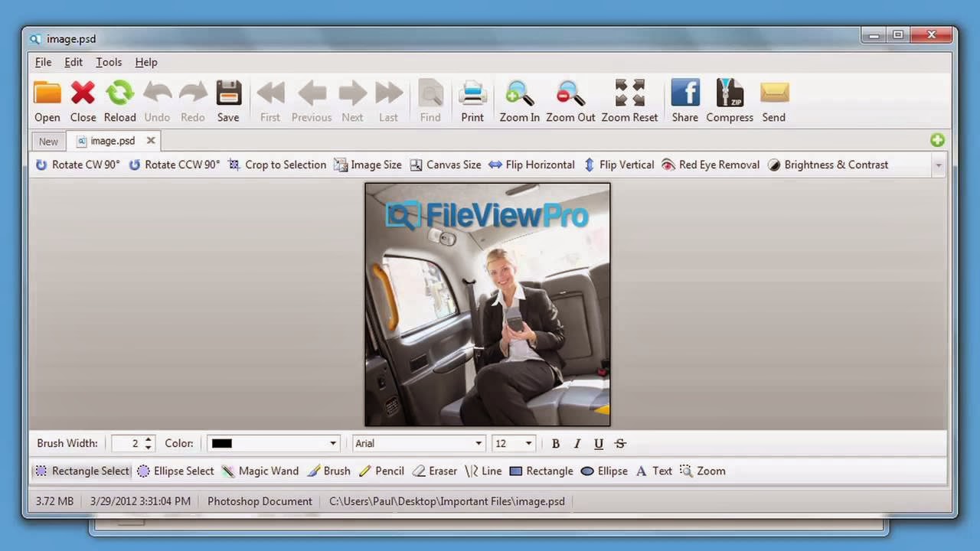Flip the image vertically
Viewport: 980px width, 551px height.
pyautogui.click(x=619, y=165)
